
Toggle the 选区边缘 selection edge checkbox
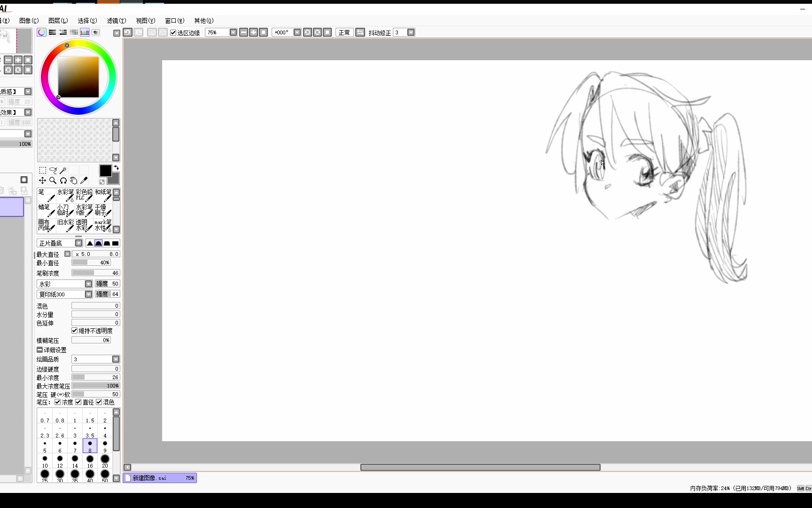[173, 32]
